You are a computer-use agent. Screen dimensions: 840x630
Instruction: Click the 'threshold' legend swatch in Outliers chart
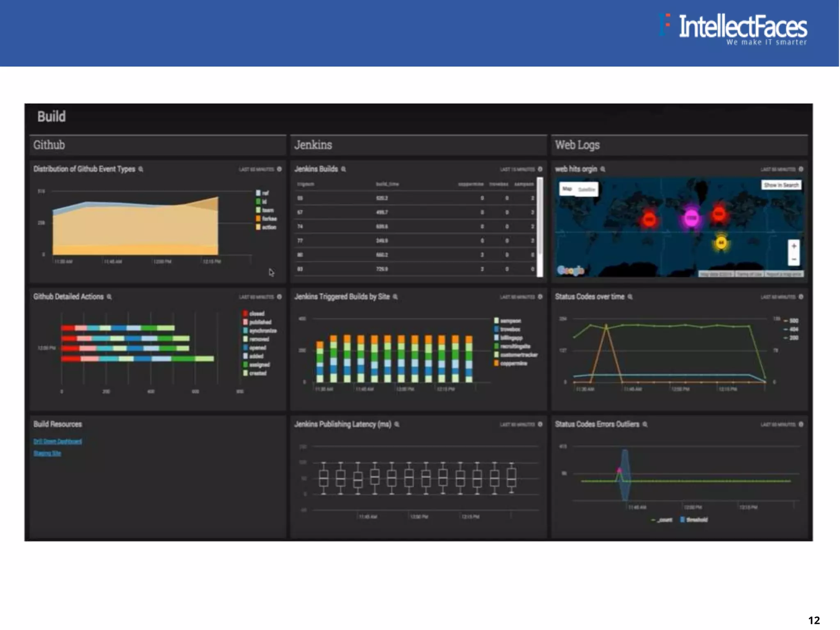tap(682, 520)
